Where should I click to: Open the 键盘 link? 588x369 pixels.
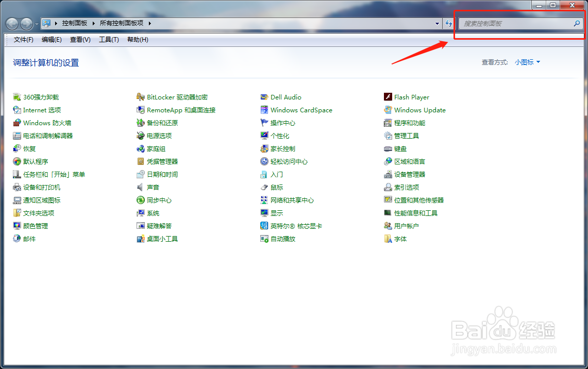coord(400,149)
